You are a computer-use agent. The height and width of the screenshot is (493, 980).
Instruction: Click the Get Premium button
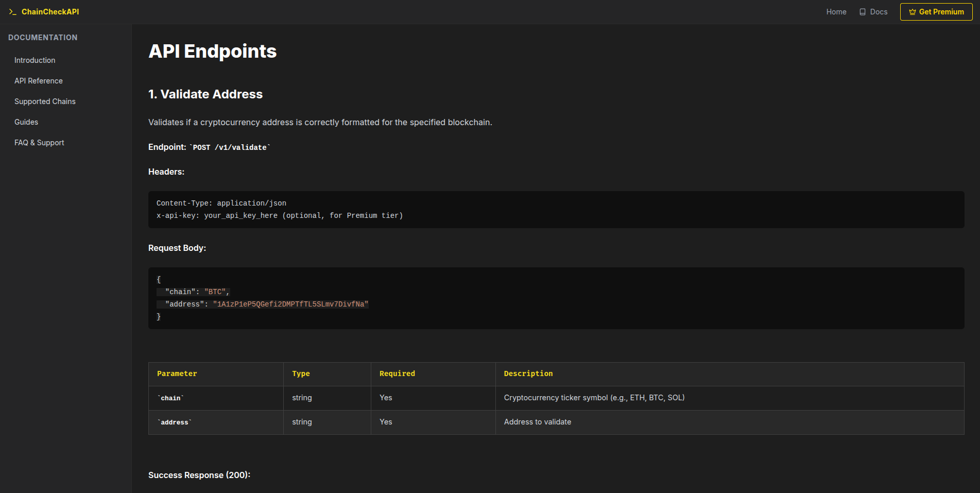coord(936,11)
